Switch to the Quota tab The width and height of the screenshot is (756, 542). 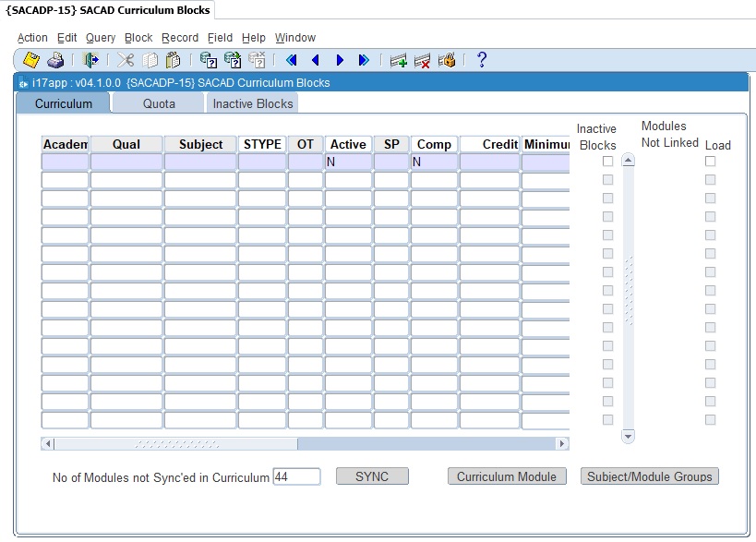click(x=159, y=103)
